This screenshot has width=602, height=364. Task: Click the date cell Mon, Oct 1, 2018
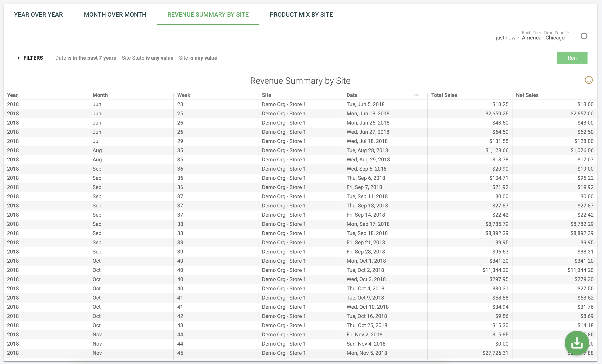366,261
